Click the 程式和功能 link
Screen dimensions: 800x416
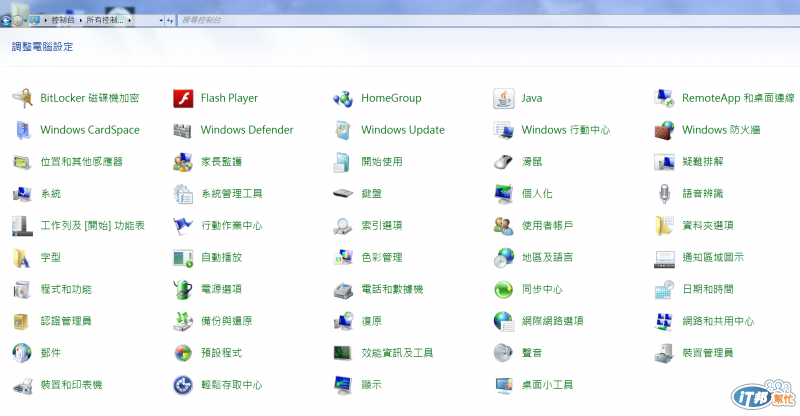coord(66,289)
